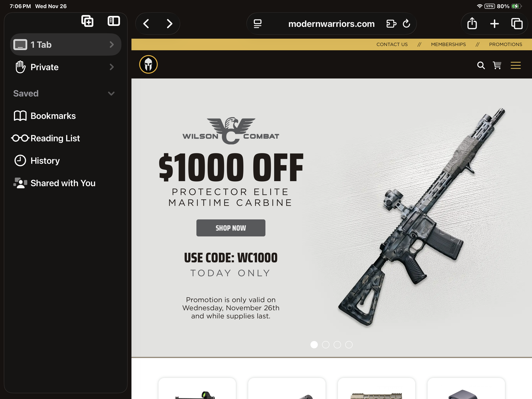Image resolution: width=532 pixels, height=399 pixels.
Task: Open page settings menu in address bar
Action: pos(257,24)
